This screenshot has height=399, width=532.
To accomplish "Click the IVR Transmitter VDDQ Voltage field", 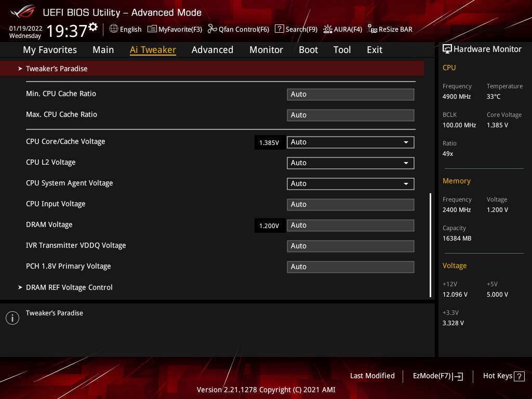I will [351, 246].
